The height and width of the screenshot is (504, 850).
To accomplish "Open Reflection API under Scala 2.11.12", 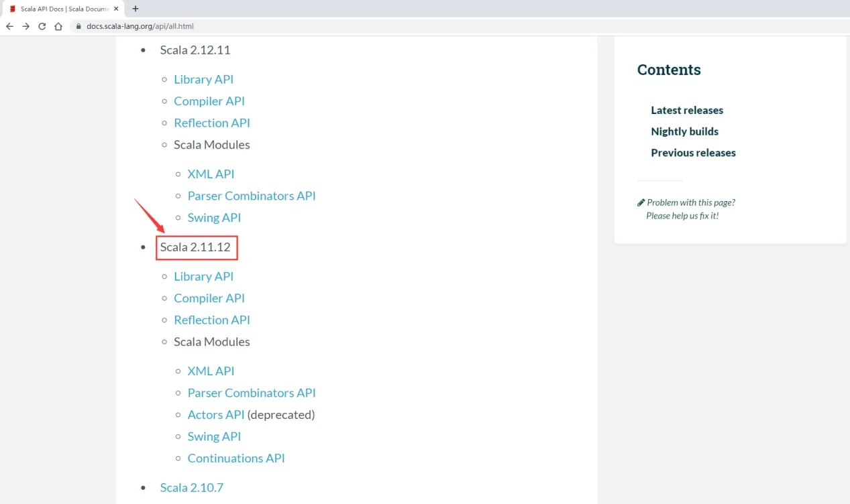I will [x=212, y=320].
